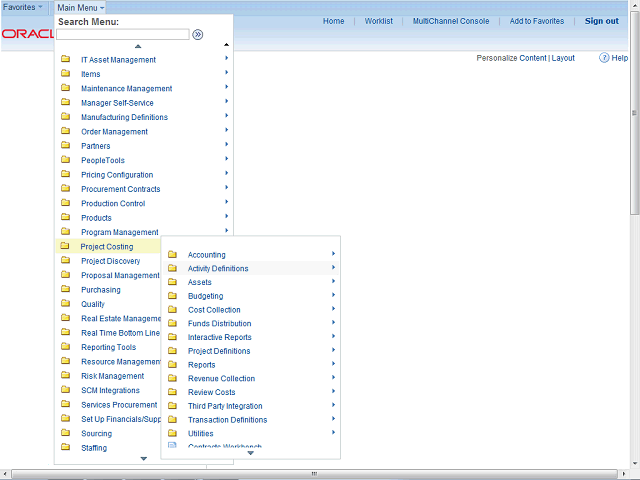Screen dimensions: 640x480
Task: Click into the Search Menu text field
Action: tap(122, 34)
